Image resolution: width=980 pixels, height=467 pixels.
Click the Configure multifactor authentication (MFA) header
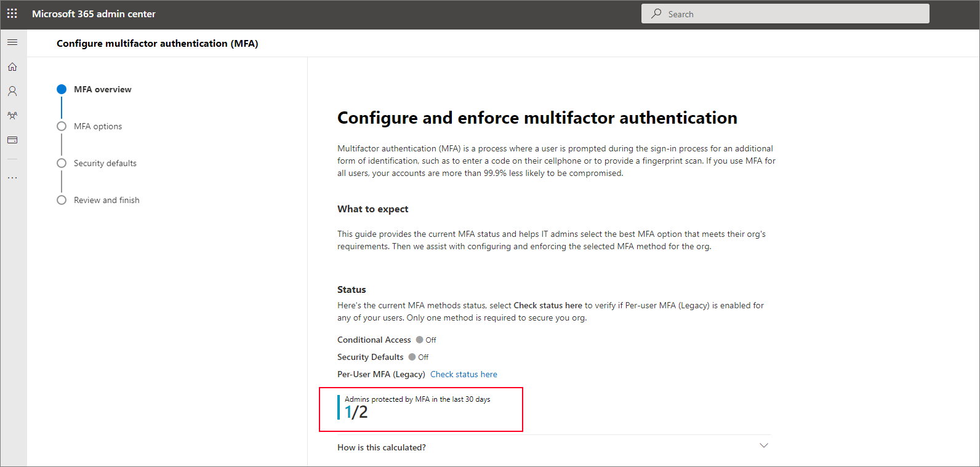coord(158,43)
